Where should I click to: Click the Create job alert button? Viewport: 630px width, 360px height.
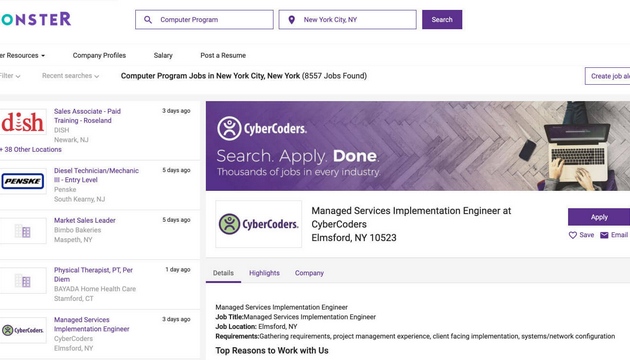[608, 76]
